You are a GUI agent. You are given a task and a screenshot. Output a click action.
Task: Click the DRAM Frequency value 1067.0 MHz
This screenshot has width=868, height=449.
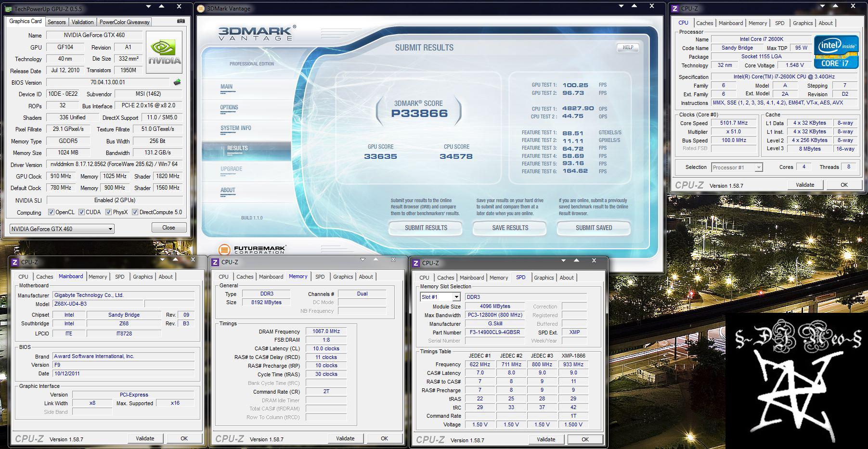click(x=326, y=332)
